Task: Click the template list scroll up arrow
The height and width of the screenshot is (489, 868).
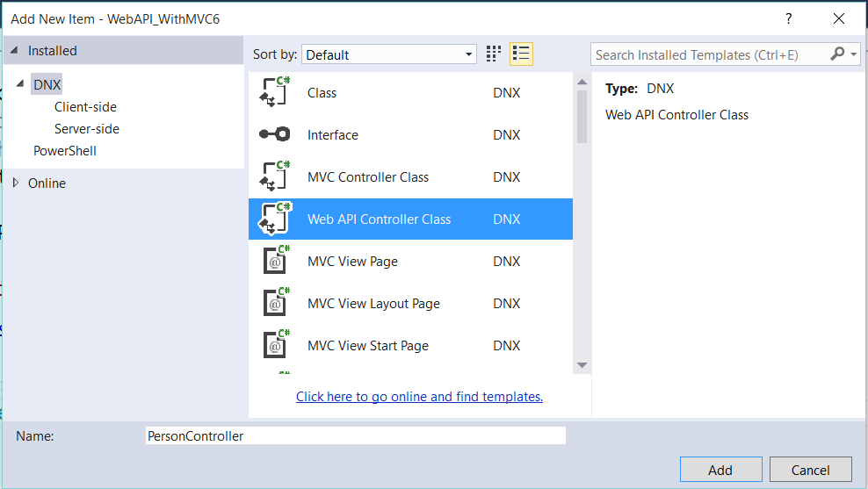Action: point(582,82)
